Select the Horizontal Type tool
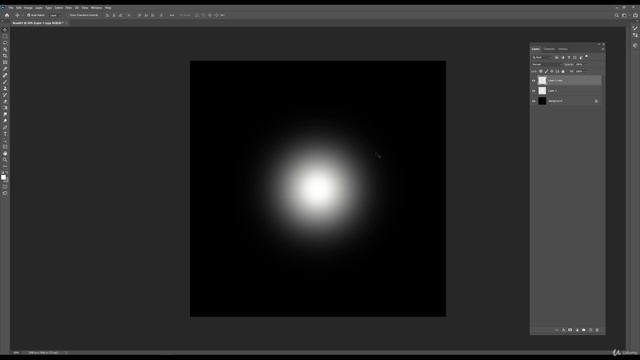This screenshot has width=640, height=360. coord(5,134)
